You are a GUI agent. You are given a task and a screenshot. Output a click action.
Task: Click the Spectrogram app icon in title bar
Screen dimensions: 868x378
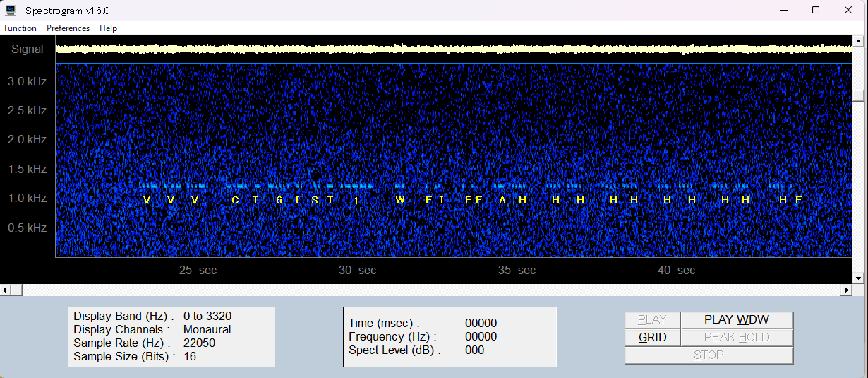(x=11, y=11)
